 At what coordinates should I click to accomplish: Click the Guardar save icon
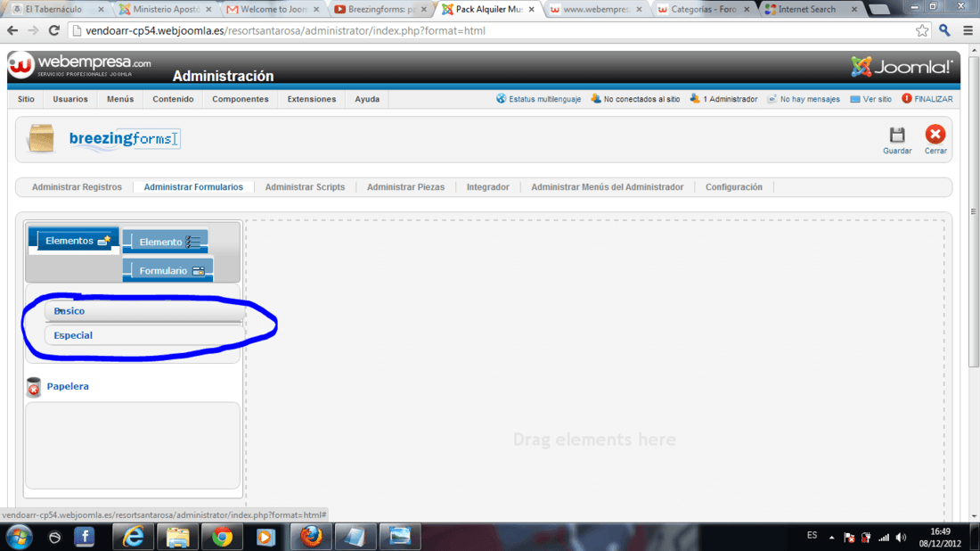[x=897, y=135]
